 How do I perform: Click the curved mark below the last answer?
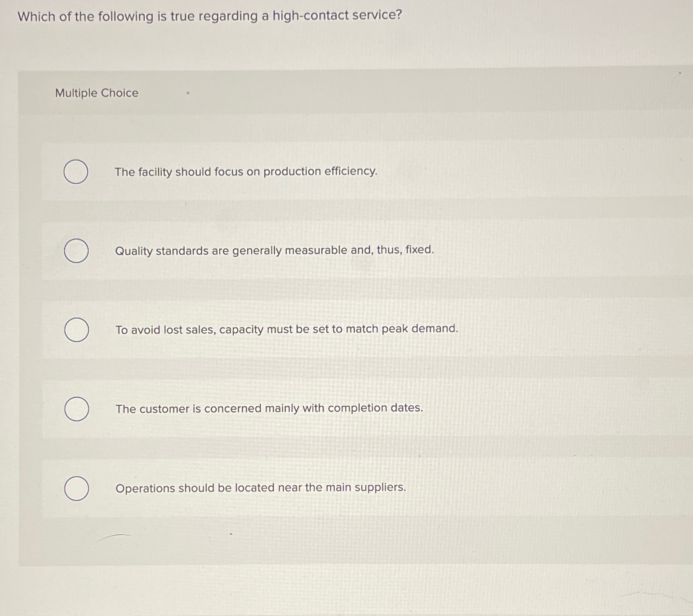113,536
